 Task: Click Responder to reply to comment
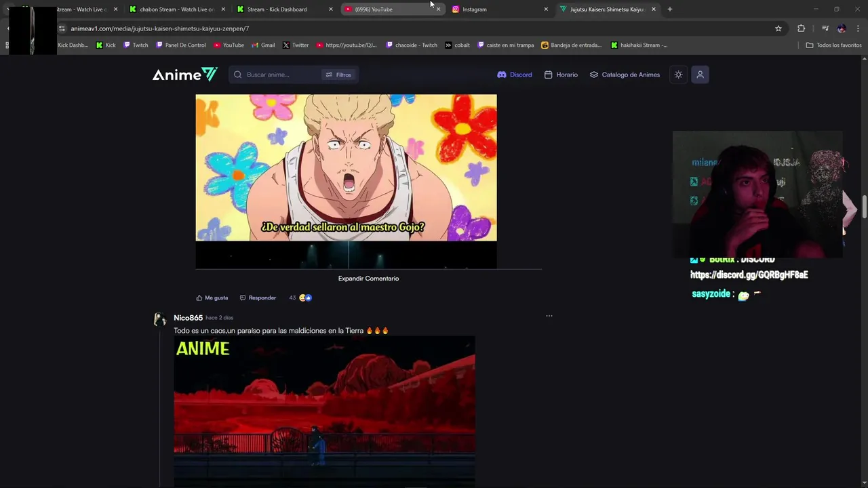coord(258,298)
